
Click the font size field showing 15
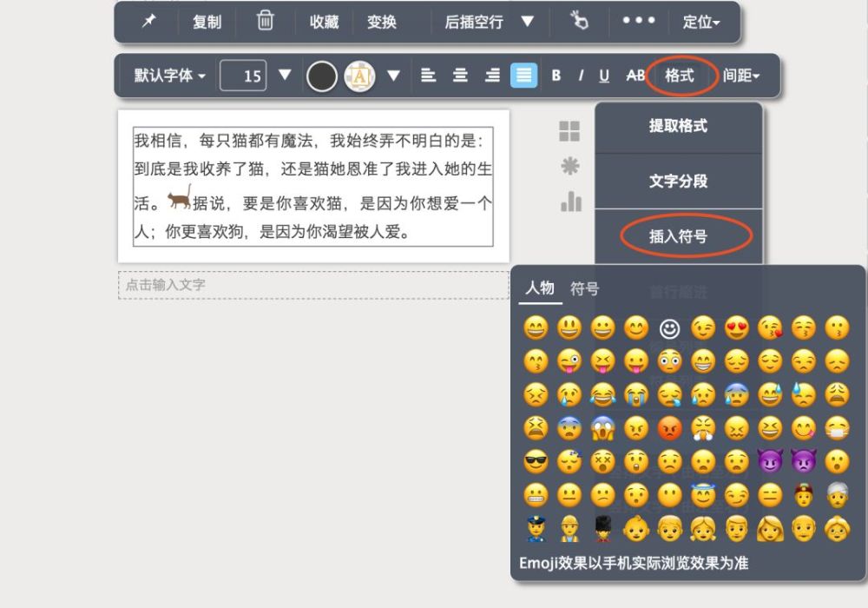click(243, 76)
